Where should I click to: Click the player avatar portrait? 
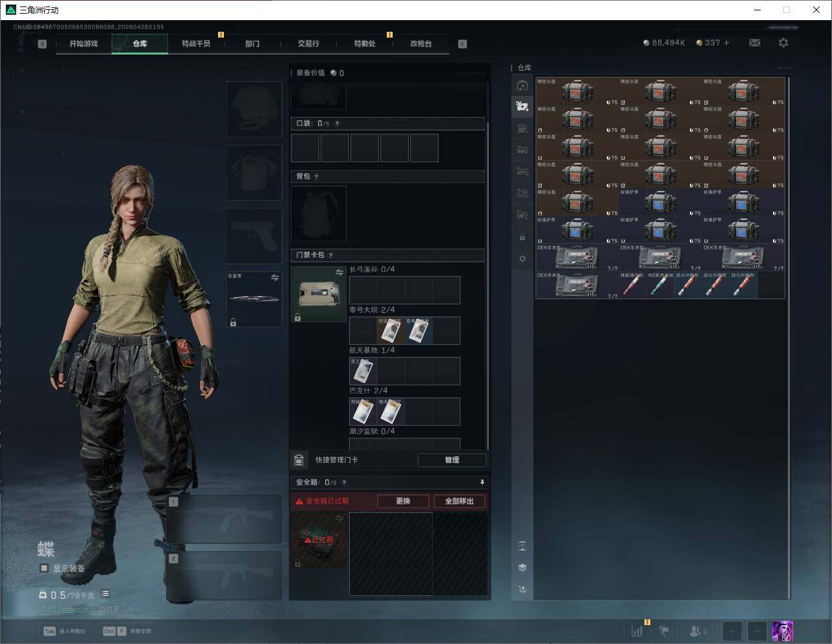tap(783, 631)
